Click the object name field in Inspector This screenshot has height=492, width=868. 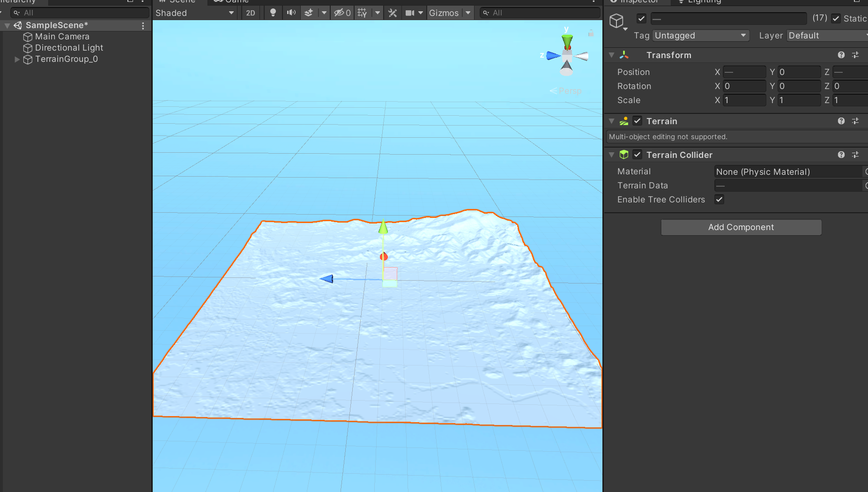click(x=729, y=19)
